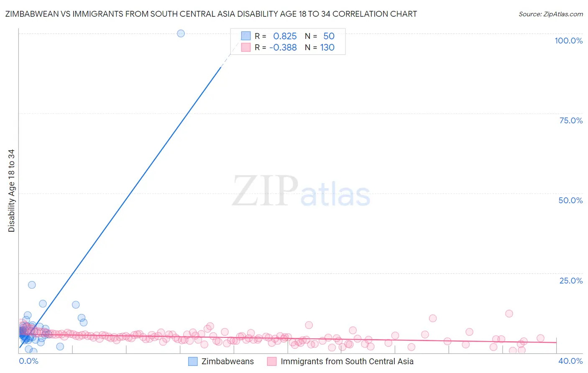Click the pink R = -0.388 legend box
Image resolution: width=588 pixels, height=373 pixels.
(246, 47)
